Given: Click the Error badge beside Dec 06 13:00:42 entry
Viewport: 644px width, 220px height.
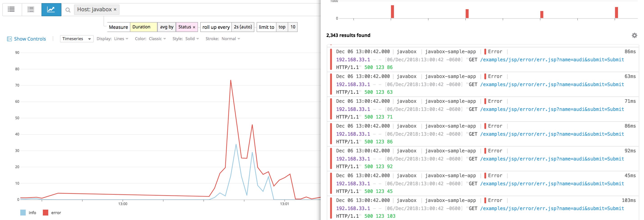Looking at the screenshot, I should [x=494, y=51].
